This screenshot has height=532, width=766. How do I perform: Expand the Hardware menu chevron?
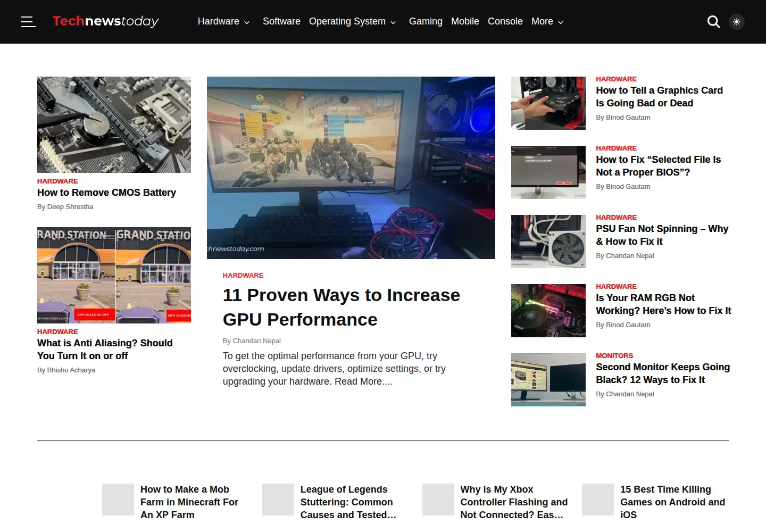click(247, 22)
